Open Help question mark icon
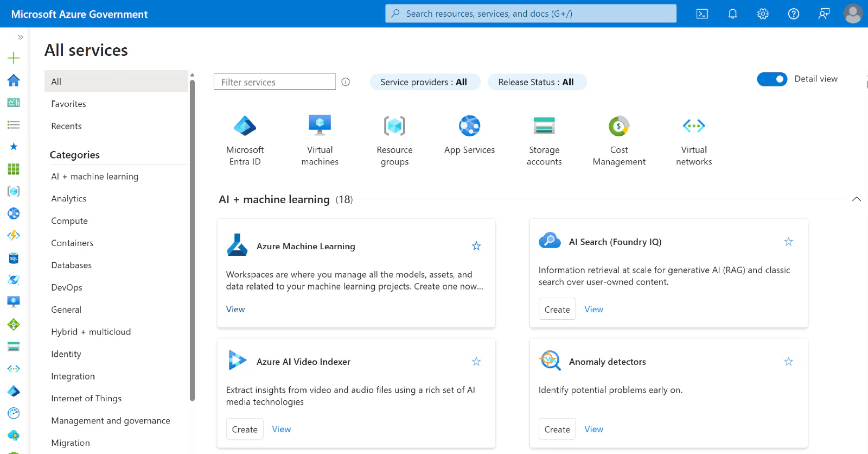Image resolution: width=868 pixels, height=454 pixels. 793,14
